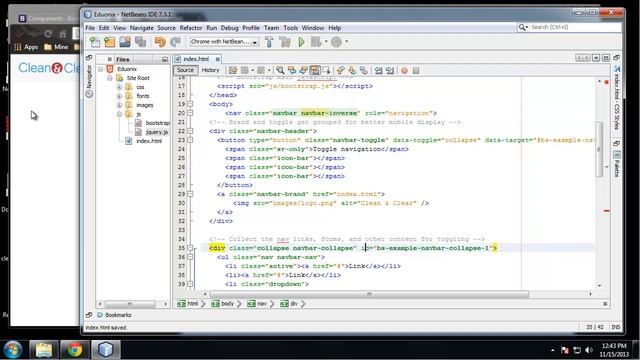Viewport: 640px width, 360px height.
Task: Click the Save All toolbar icon
Action: pyautogui.click(x=141, y=42)
